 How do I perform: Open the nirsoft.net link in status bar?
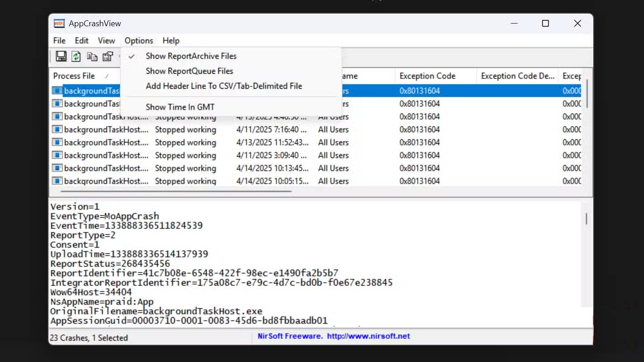tap(368, 336)
